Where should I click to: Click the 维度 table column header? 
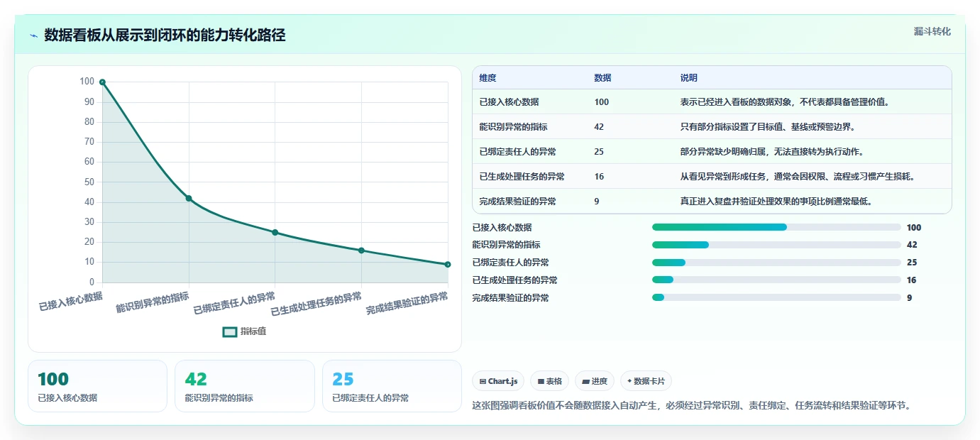pos(488,77)
